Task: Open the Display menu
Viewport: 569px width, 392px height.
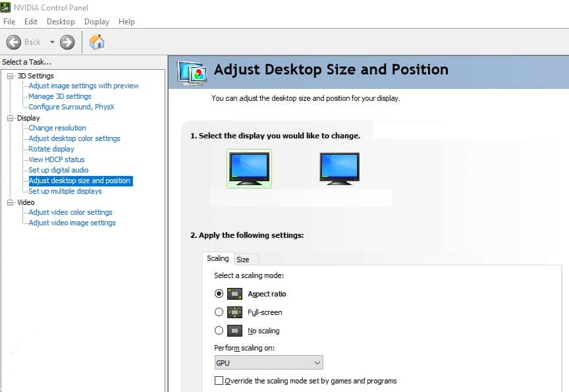Action: pos(97,22)
